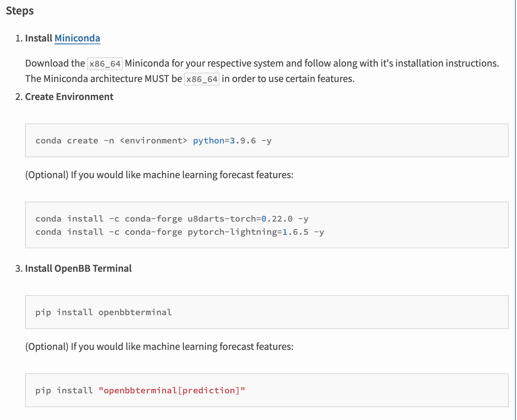517x420 pixels.
Task: Click the Install OpenBB Terminal heading
Action: pos(78,268)
